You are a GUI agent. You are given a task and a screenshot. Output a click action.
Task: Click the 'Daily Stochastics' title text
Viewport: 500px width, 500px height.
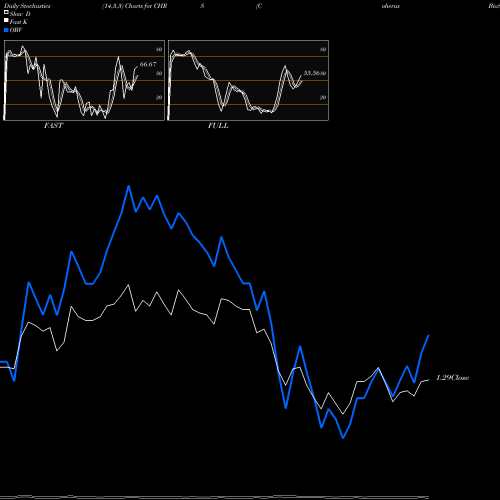coord(27,6)
